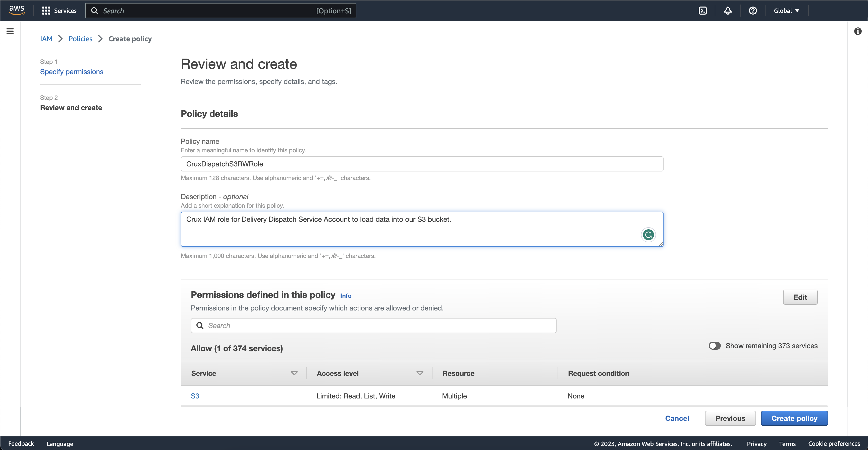Viewport: 868px width, 450px height.
Task: Select the 'Multiple' resource cell
Action: pos(454,396)
